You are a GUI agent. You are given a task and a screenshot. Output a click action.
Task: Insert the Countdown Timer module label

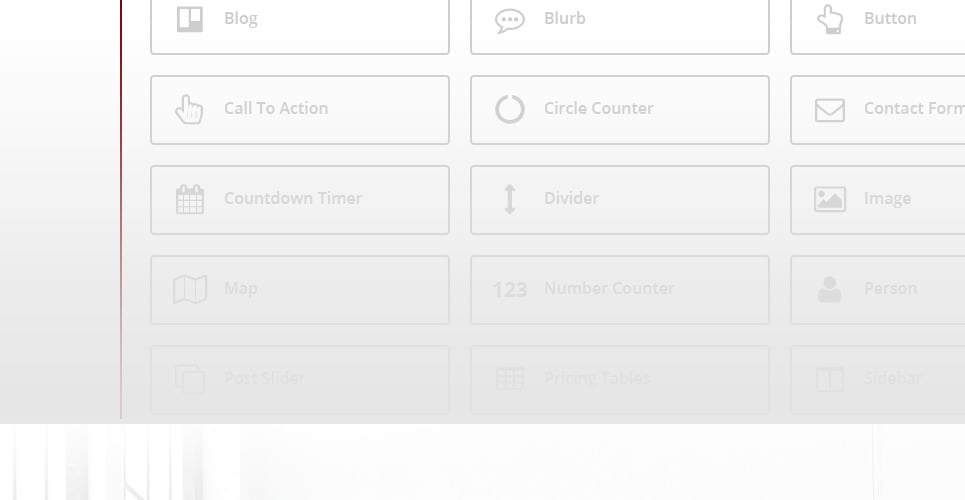point(293,198)
